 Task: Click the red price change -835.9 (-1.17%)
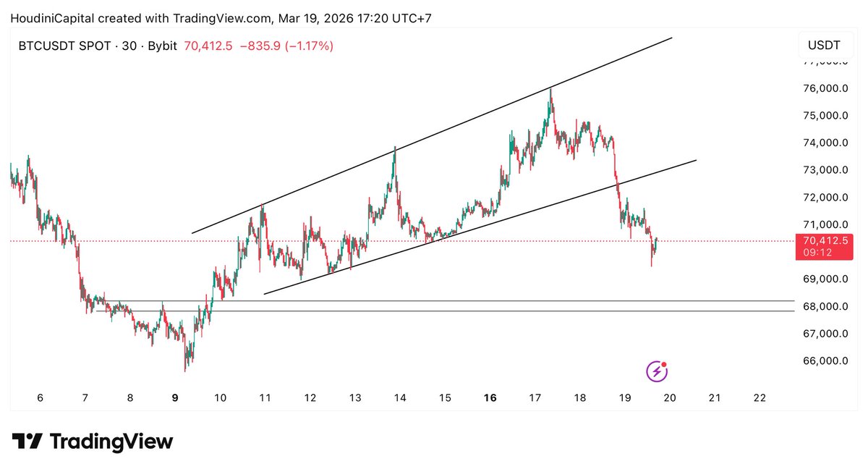[285, 46]
